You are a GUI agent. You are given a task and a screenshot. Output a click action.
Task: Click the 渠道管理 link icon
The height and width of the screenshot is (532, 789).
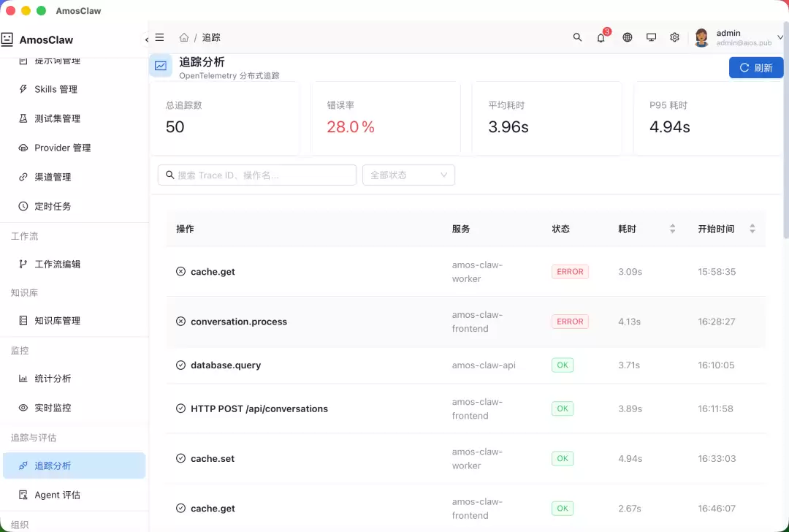tap(23, 177)
